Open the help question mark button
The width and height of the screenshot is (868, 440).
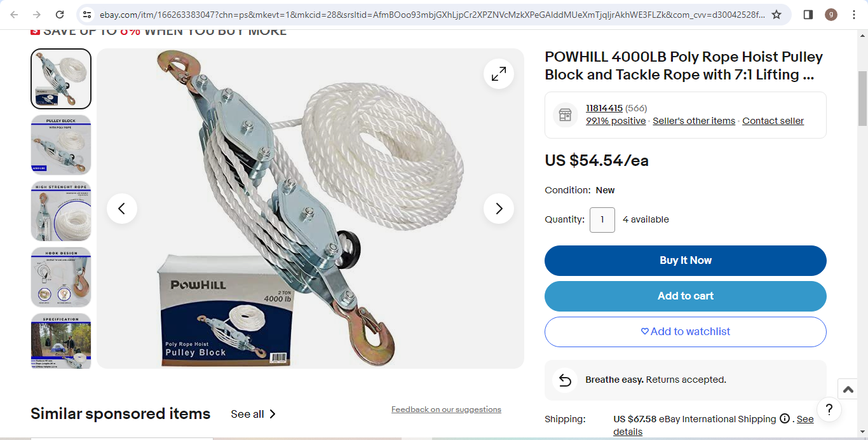coord(829,409)
